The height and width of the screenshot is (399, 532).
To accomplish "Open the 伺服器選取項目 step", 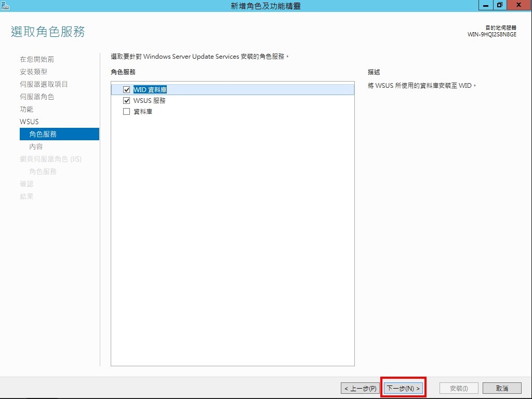I will point(44,84).
